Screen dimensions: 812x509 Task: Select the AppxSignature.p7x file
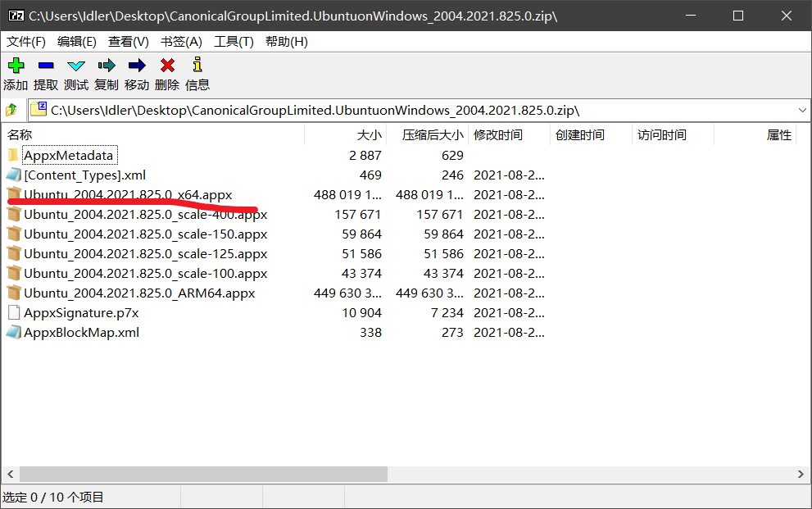[79, 312]
